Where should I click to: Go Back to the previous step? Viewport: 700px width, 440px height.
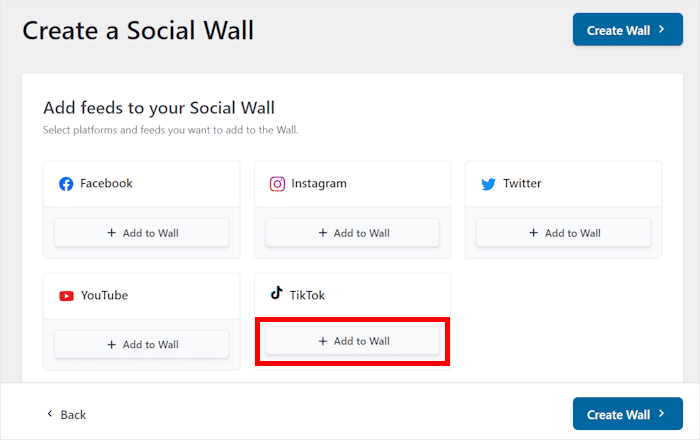pyautogui.click(x=67, y=415)
